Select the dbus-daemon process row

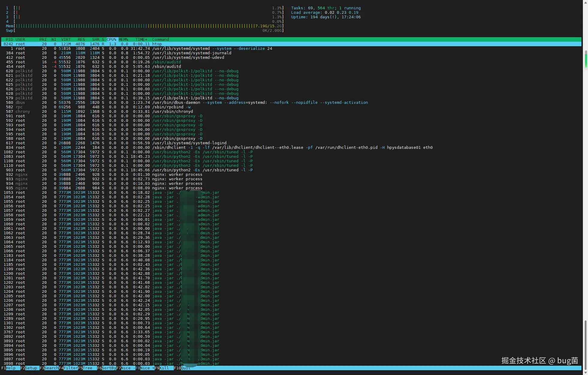[x=186, y=103]
